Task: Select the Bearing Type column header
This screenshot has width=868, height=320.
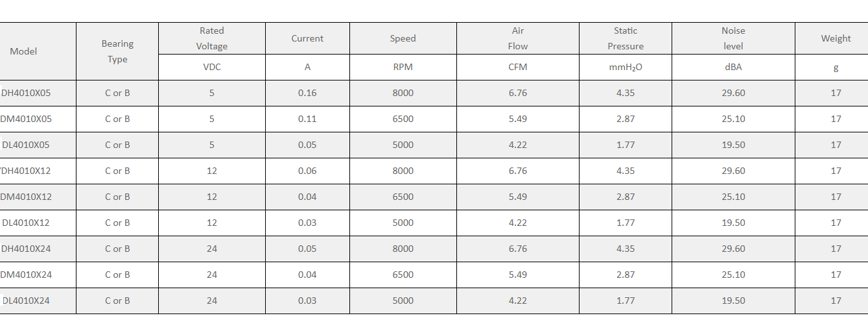Action: coord(117,51)
